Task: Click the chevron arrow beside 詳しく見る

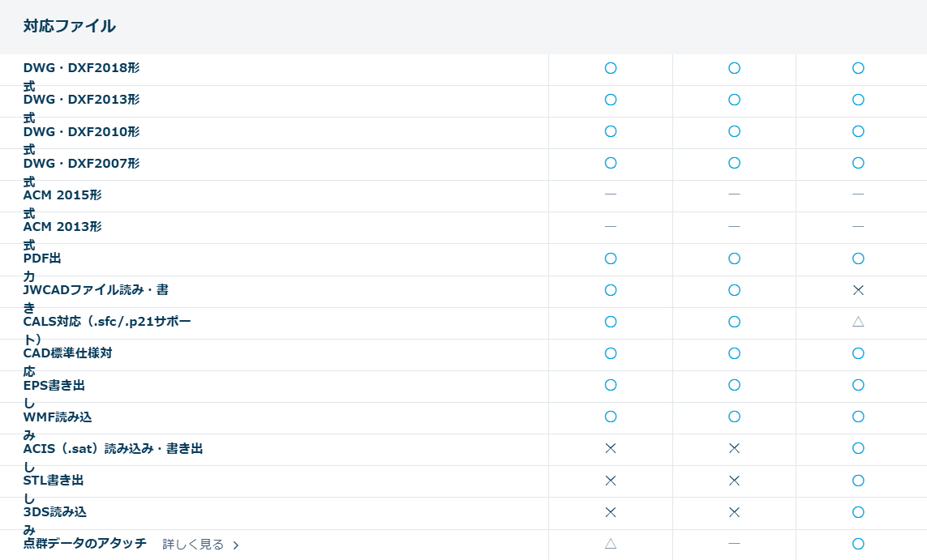Action: (236, 545)
